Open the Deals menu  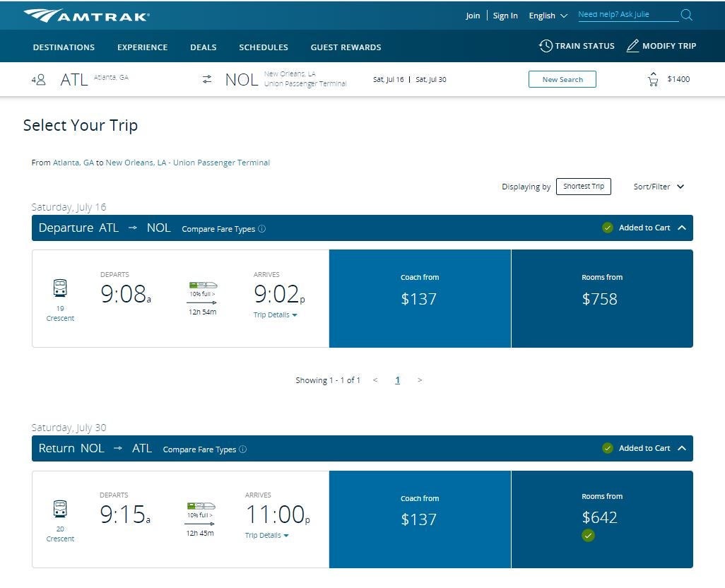(x=204, y=47)
